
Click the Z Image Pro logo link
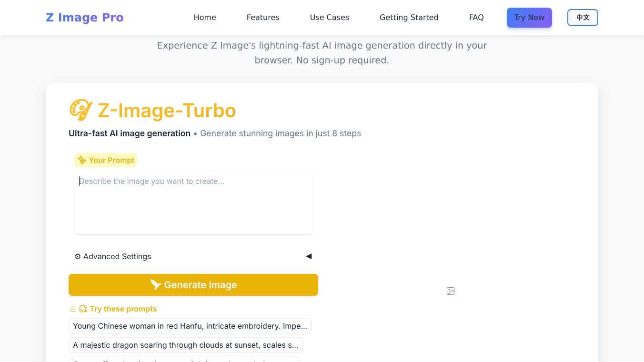tap(85, 18)
